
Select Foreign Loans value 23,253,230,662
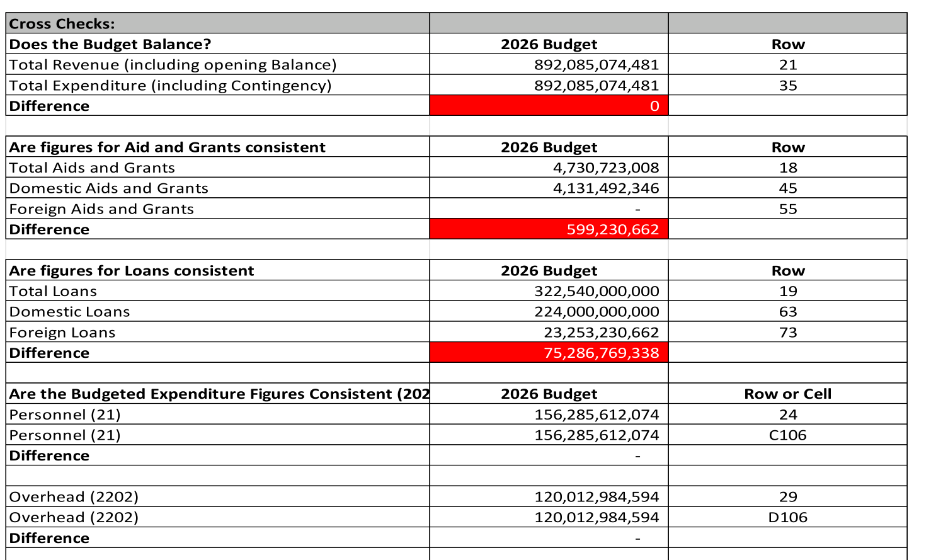pyautogui.click(x=549, y=332)
